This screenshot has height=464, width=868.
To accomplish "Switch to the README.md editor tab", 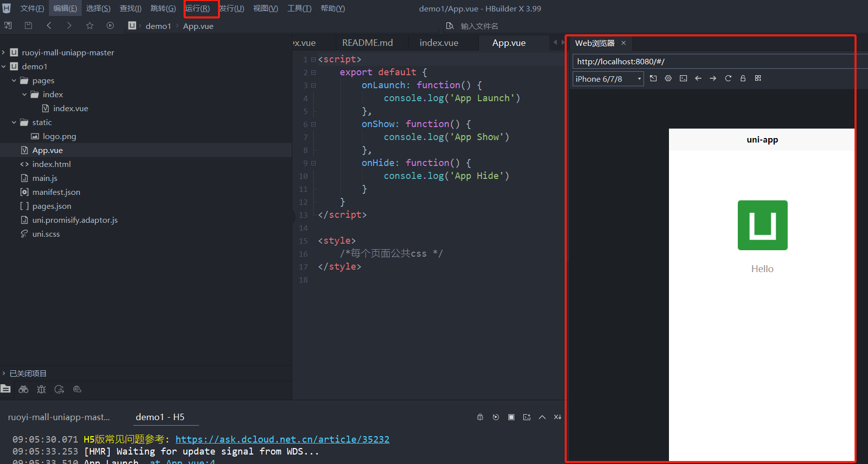I will pyautogui.click(x=368, y=43).
